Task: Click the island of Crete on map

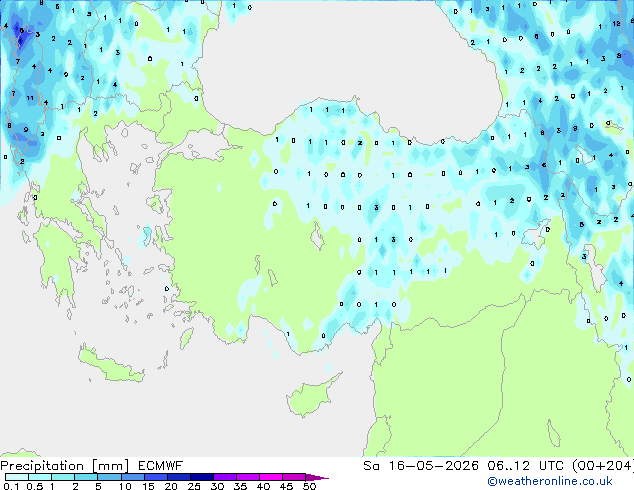Action: coord(110,365)
